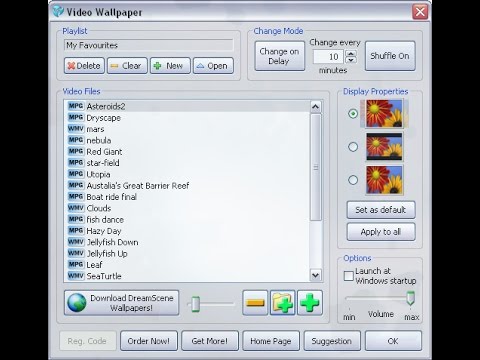The width and height of the screenshot is (480, 360).
Task: Click the third flower display thumbnail
Action: [384, 180]
